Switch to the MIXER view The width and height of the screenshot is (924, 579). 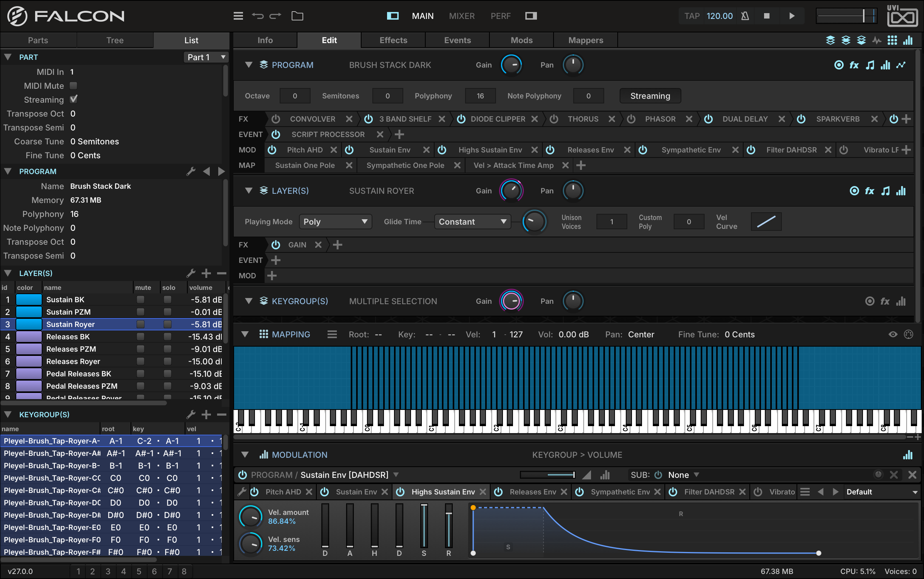(x=462, y=16)
